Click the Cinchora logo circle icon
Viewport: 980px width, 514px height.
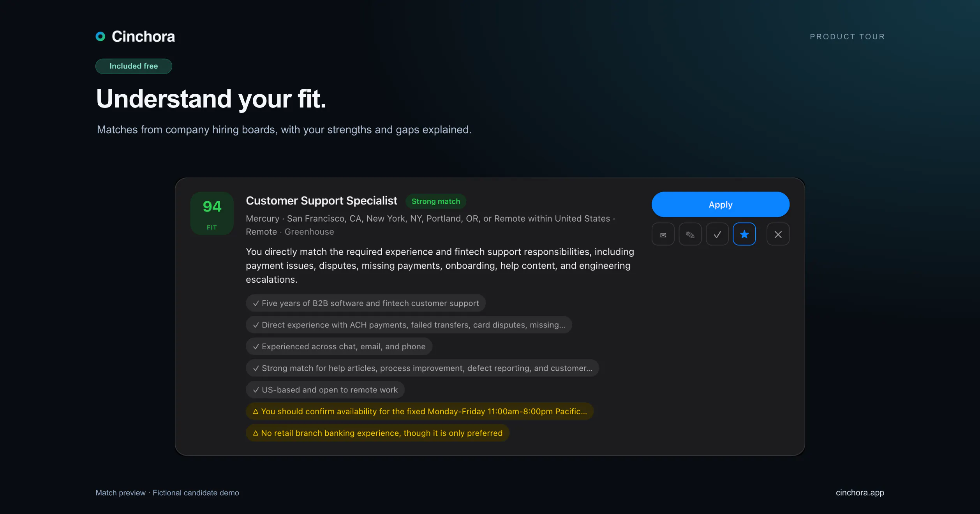point(100,37)
